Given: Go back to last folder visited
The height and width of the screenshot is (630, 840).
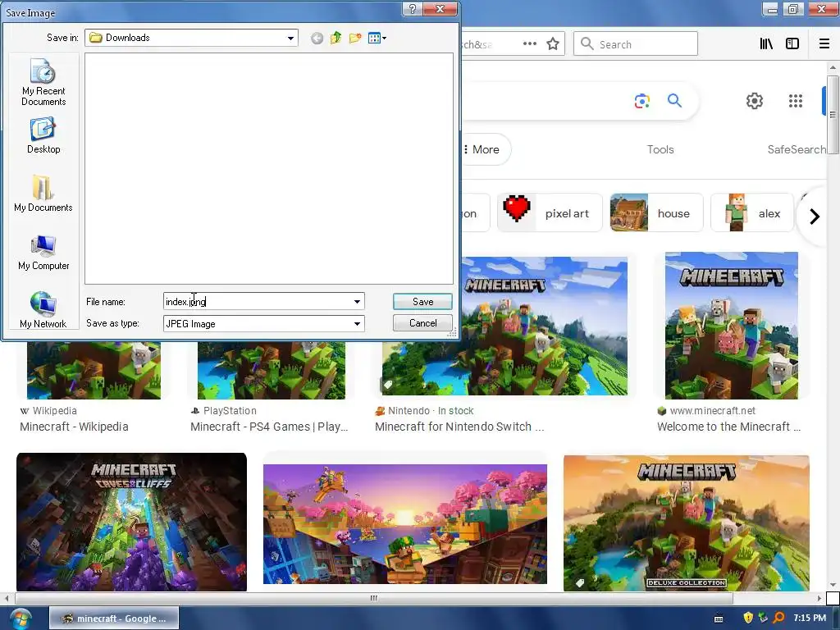Looking at the screenshot, I should click(317, 38).
